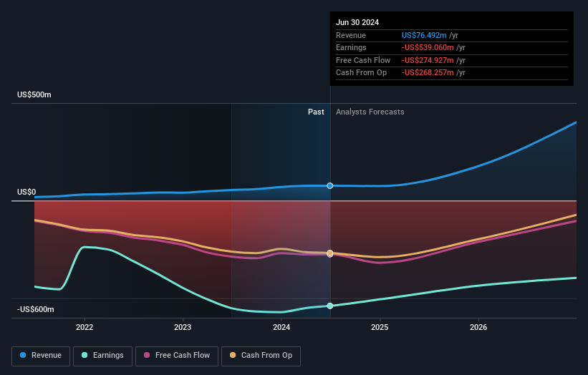Click the pink Free Cash Flow legend dot
Viewport: 588px width, 375px height.
(147, 355)
